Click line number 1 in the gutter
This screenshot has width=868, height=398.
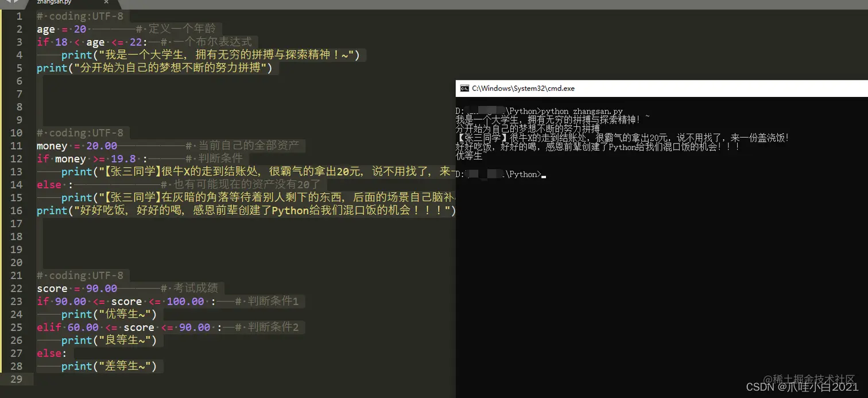point(20,16)
